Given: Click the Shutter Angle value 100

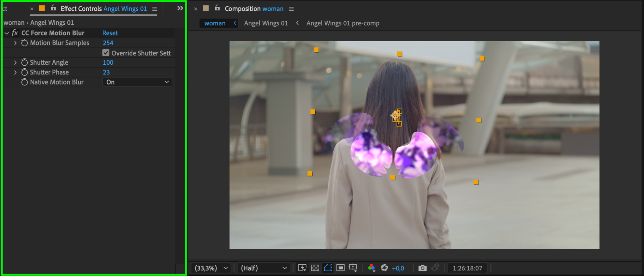Looking at the screenshot, I should (x=108, y=62).
